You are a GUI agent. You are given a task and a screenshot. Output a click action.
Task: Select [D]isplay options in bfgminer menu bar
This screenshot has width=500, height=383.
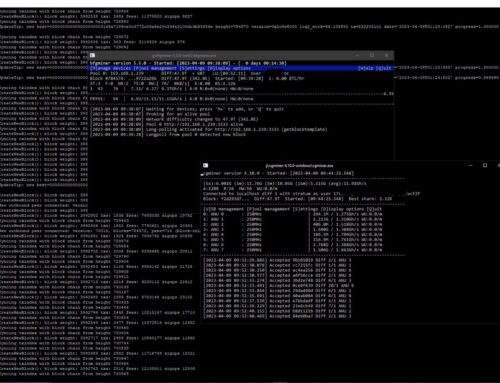[x=229, y=68]
